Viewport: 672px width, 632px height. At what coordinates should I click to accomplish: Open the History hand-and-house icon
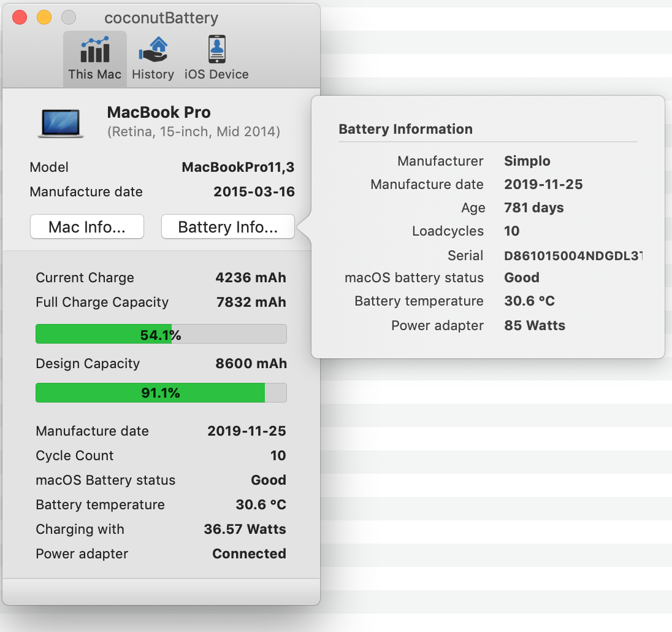pyautogui.click(x=153, y=50)
